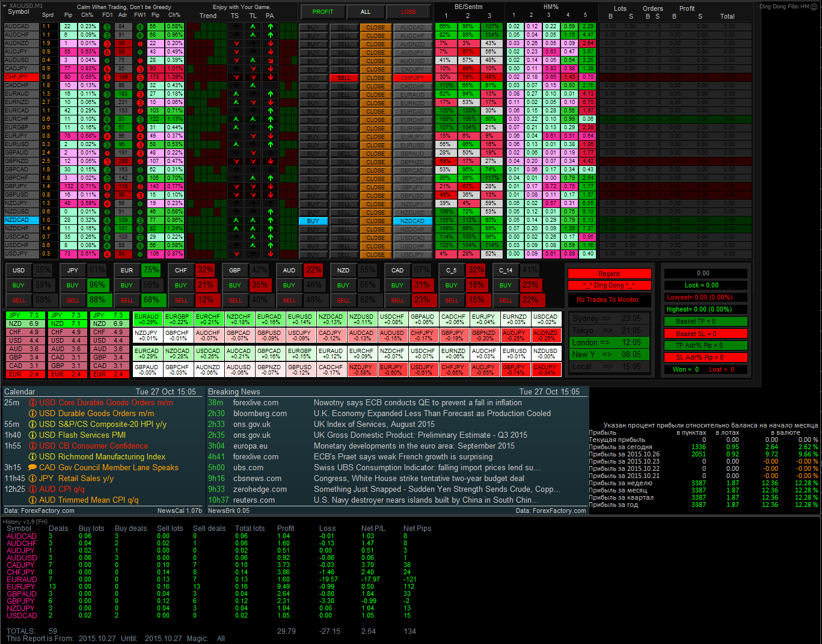Click the AUDNZD -0.26% red cell

545,335
